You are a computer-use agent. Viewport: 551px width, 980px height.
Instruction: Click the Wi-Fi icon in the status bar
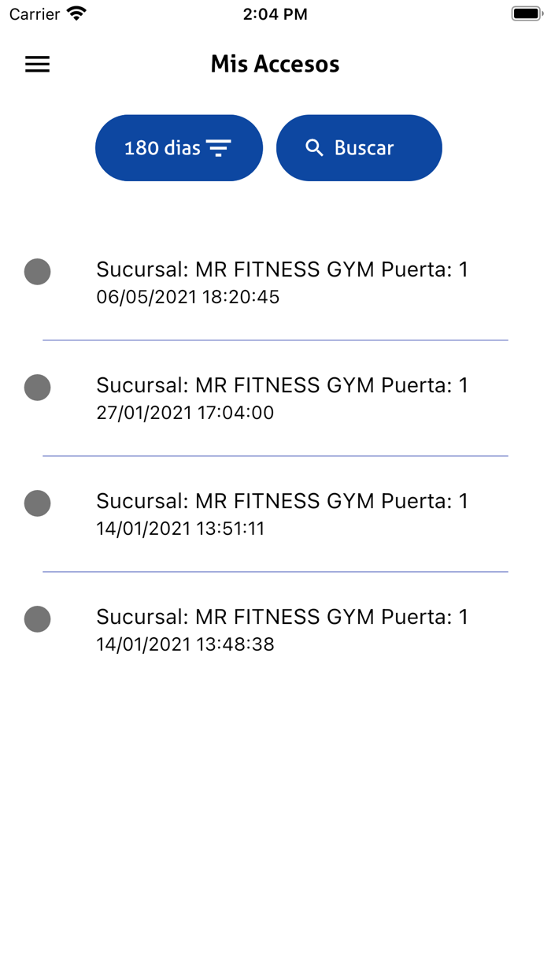[x=76, y=13]
